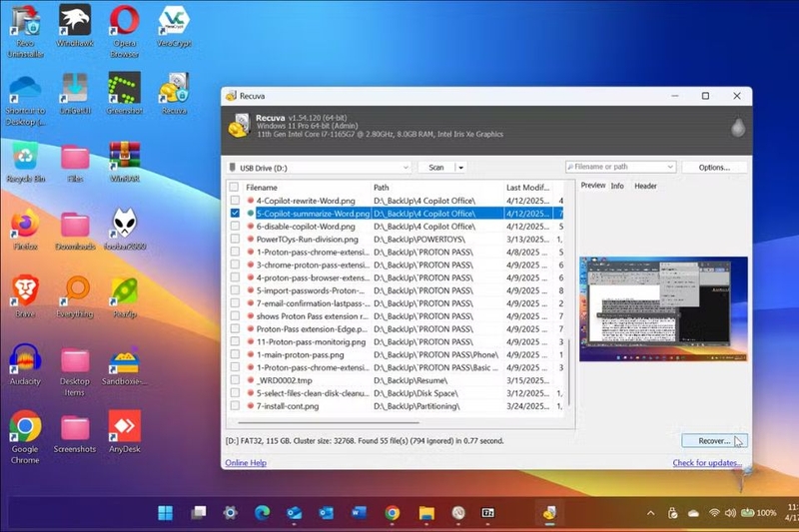Select 5-select-files-clean-disk-cleanup file row
Viewport: 799px width, 532px height.
coord(396,393)
